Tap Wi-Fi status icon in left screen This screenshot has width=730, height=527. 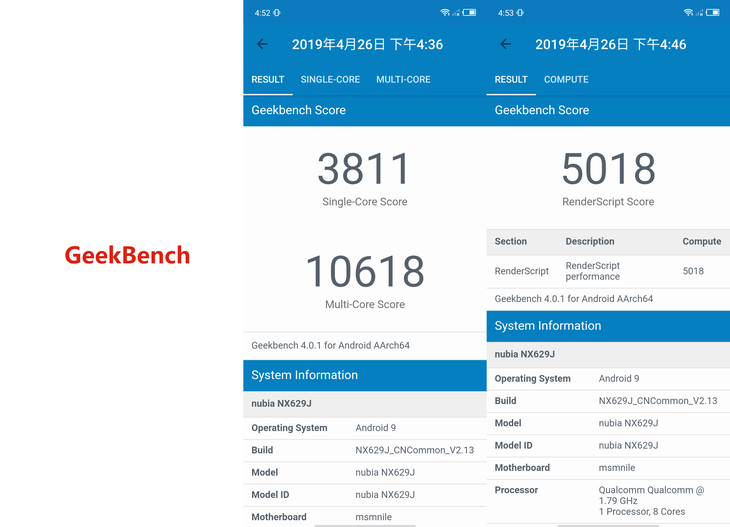(x=445, y=13)
